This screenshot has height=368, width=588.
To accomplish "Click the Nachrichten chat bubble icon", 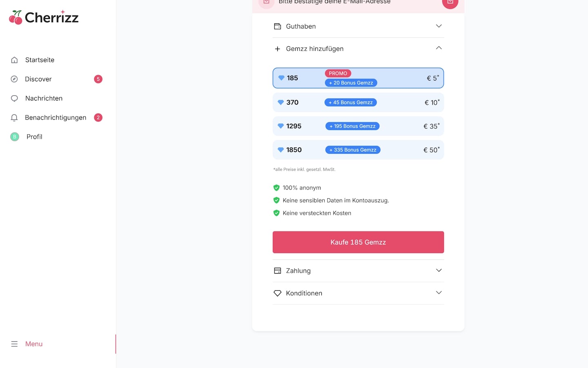I will pos(14,99).
